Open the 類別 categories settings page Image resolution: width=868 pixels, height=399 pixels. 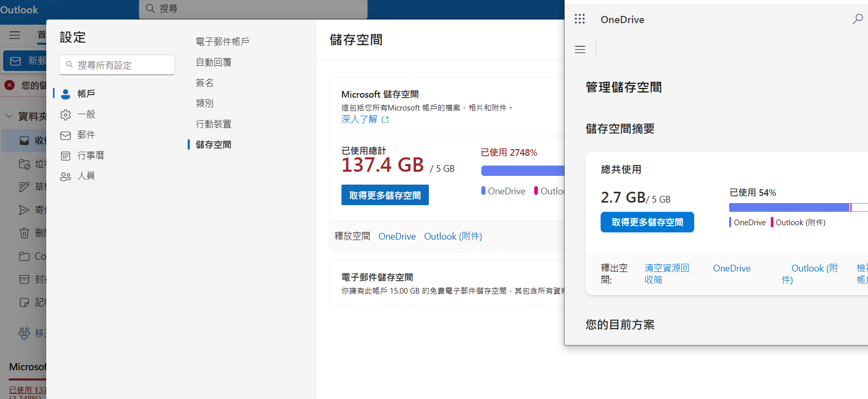[204, 103]
